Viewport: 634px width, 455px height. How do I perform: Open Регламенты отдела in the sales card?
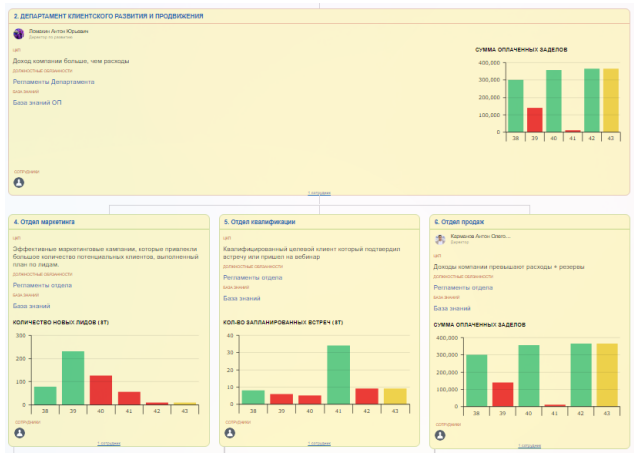(x=463, y=287)
